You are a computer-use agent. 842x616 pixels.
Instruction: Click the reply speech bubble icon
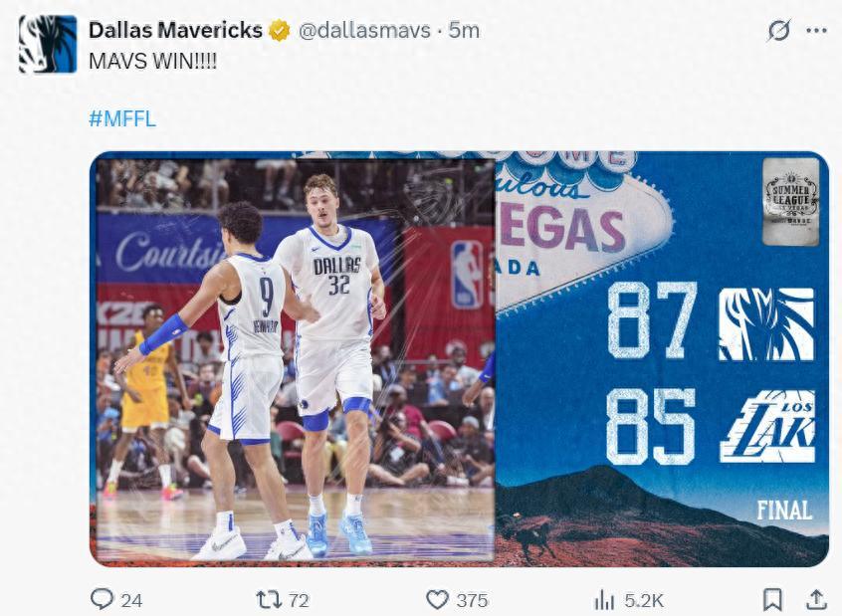pos(102,599)
